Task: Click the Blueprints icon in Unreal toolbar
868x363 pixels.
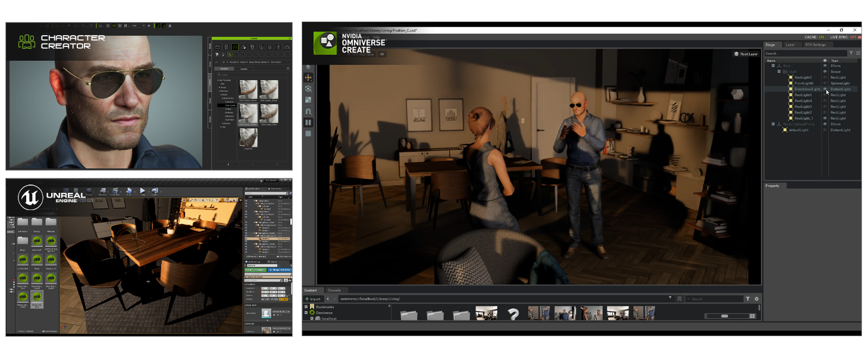Action: 102,191
